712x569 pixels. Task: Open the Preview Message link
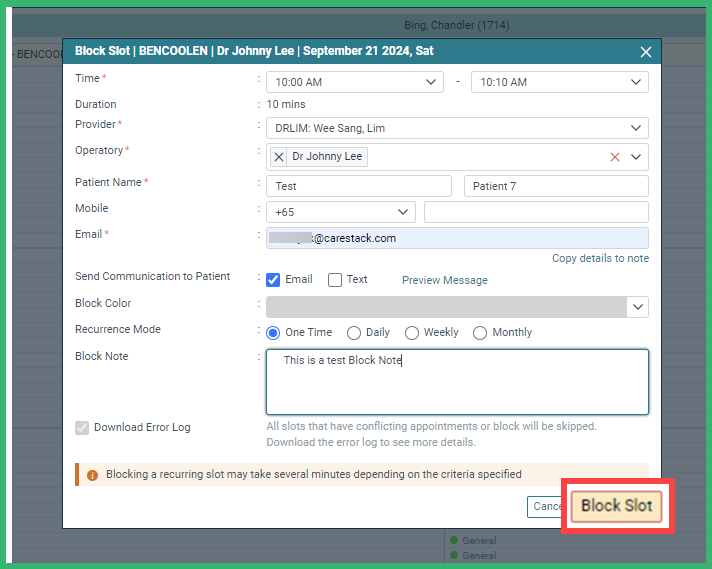(445, 280)
